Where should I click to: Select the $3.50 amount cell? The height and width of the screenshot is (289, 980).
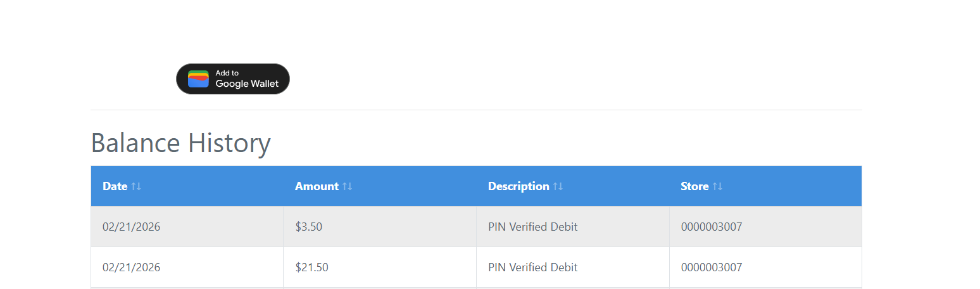(380, 227)
